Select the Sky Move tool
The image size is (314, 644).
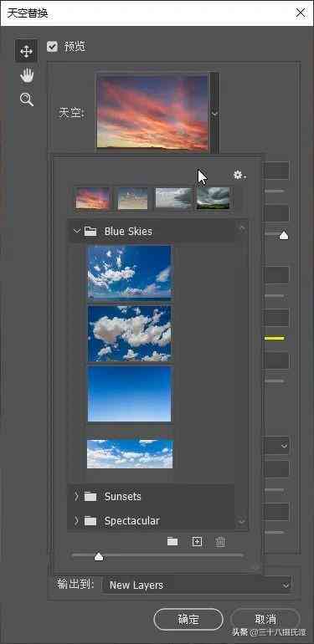tap(26, 51)
